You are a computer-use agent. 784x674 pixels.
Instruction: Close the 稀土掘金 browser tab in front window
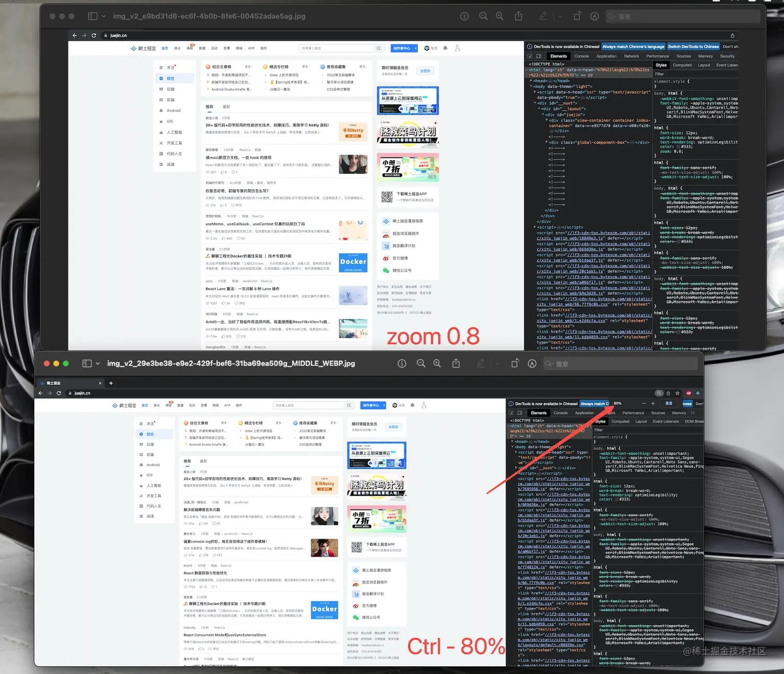coord(100,383)
